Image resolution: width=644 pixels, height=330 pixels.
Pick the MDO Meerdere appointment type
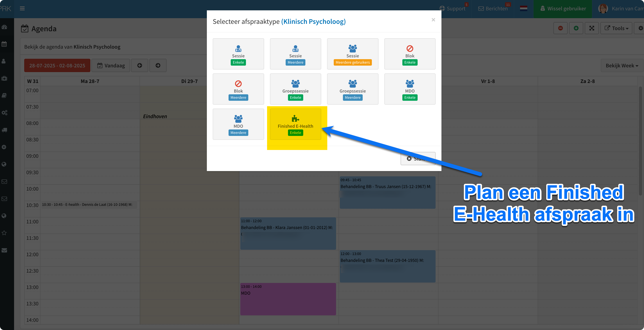pos(238,124)
